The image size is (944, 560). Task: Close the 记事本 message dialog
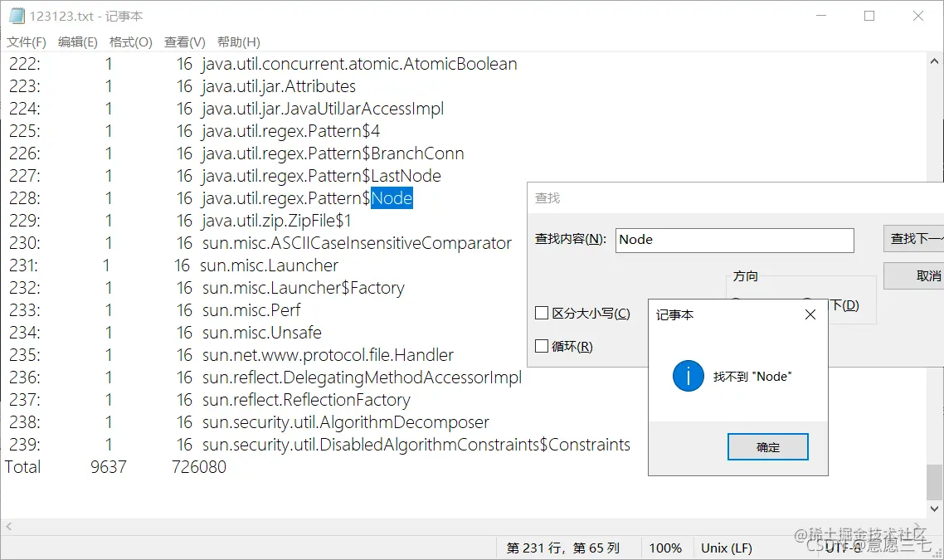tap(810, 314)
